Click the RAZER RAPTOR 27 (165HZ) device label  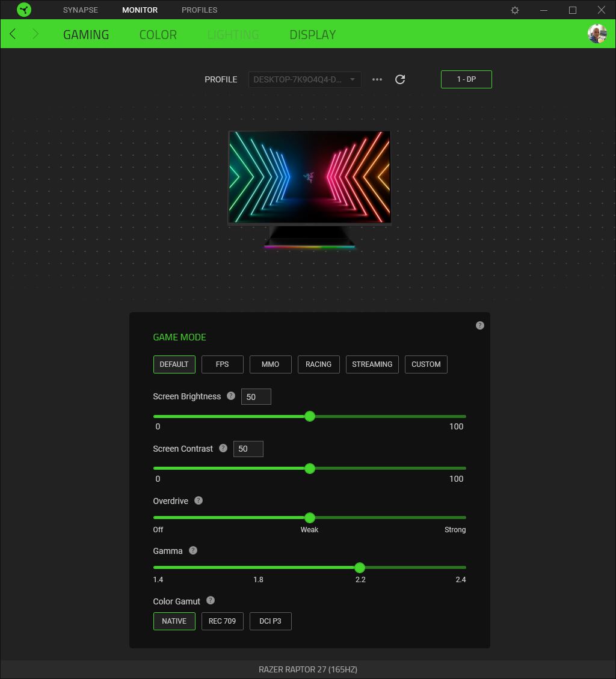coord(308,669)
